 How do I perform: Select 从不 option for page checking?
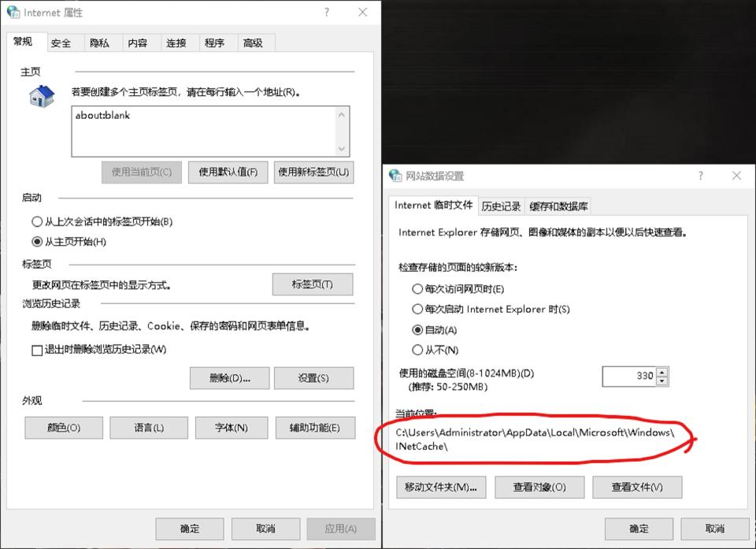point(418,351)
